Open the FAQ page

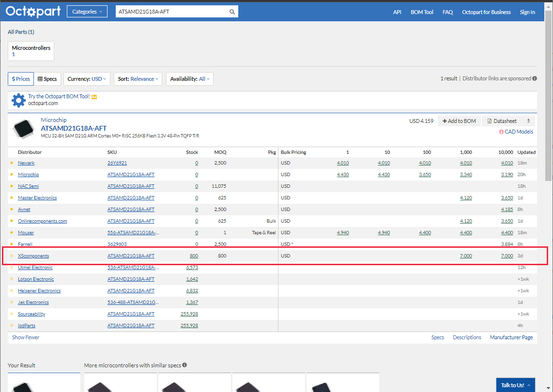[x=447, y=12]
